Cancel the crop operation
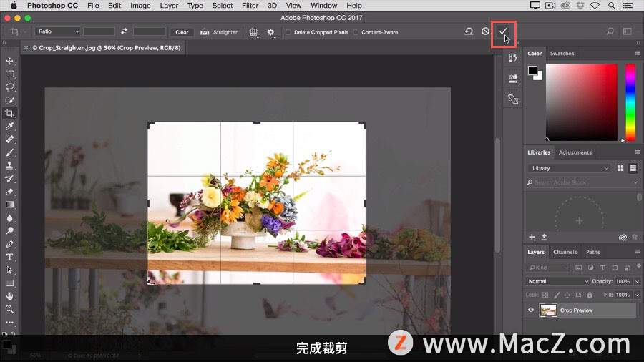 pyautogui.click(x=485, y=31)
